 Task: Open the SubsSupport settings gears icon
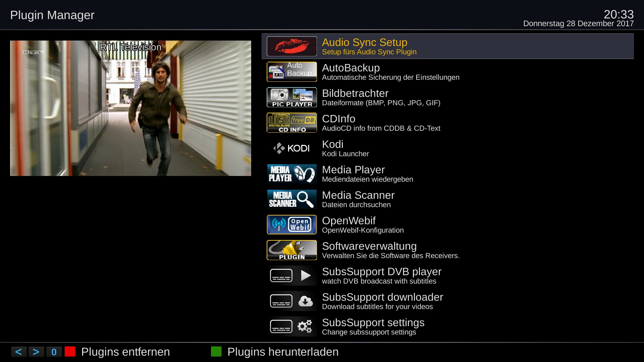(292, 326)
